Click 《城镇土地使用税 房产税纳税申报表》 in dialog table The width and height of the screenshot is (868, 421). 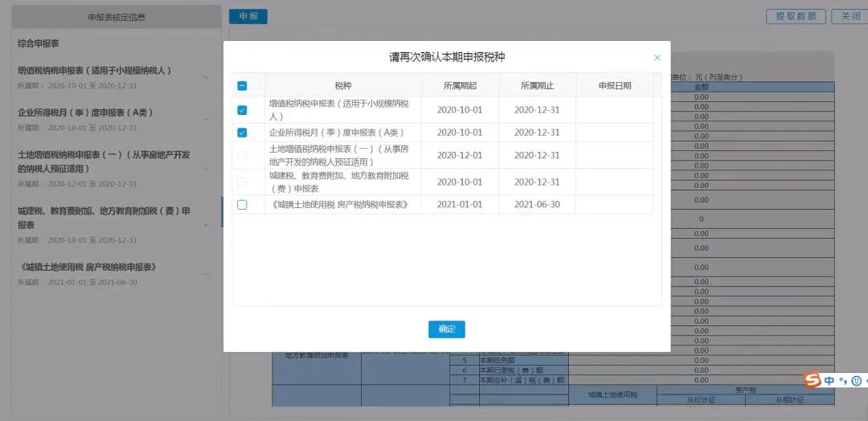[341, 205]
